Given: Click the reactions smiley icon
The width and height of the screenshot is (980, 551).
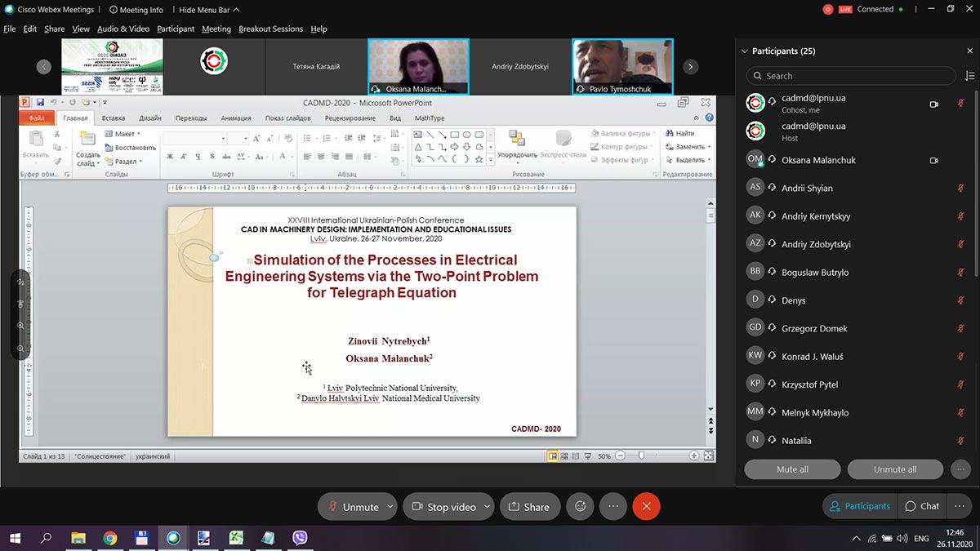Looking at the screenshot, I should click(x=580, y=506).
